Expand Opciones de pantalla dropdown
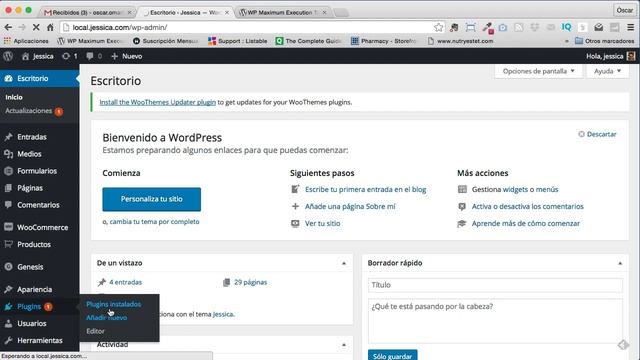Screen dimensions: 640x360 pos(538,71)
